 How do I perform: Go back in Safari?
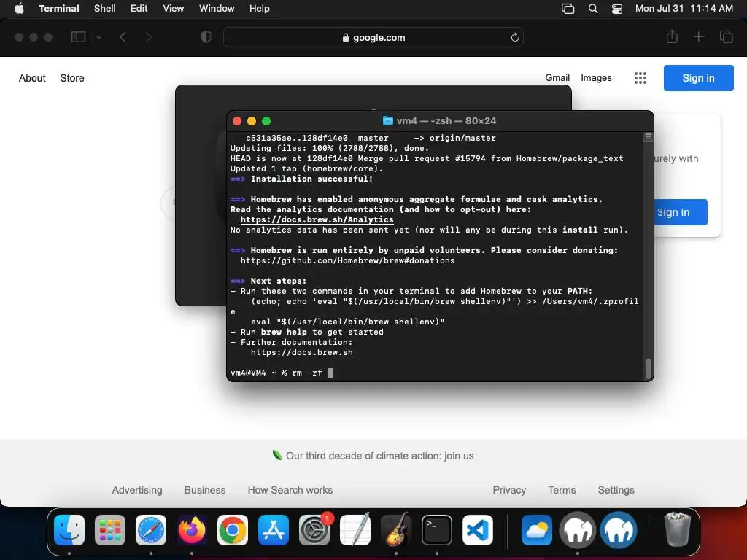click(123, 36)
